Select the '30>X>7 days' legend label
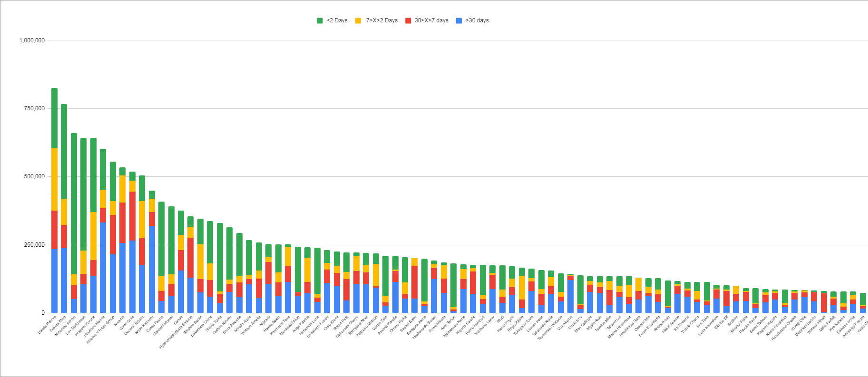868x377 pixels. (431, 20)
